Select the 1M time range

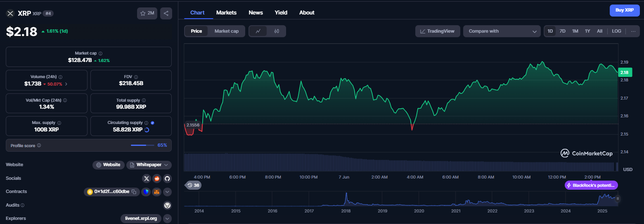(575, 31)
